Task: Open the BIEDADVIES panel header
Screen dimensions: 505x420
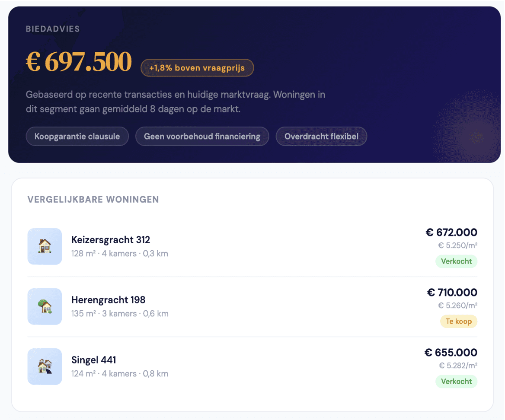Action: coord(53,29)
